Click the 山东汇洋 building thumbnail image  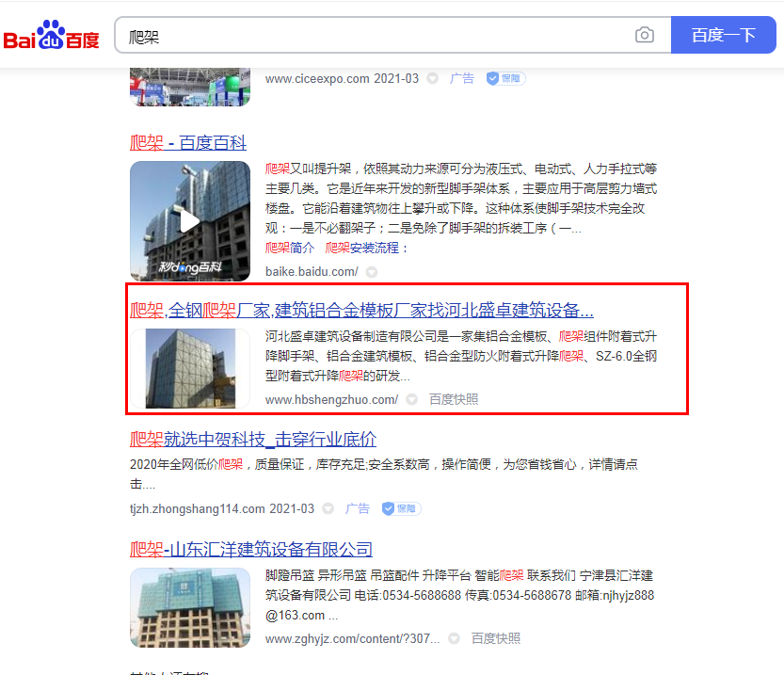click(189, 607)
